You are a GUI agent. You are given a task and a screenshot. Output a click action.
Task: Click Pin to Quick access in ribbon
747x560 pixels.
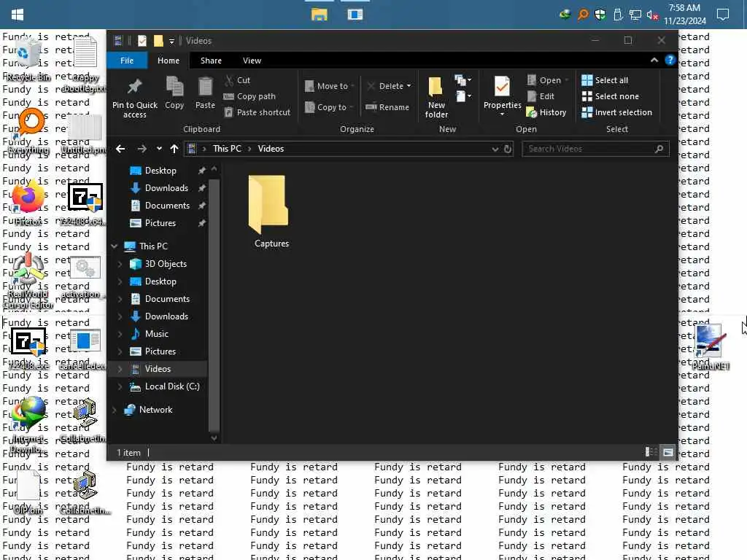tap(135, 98)
